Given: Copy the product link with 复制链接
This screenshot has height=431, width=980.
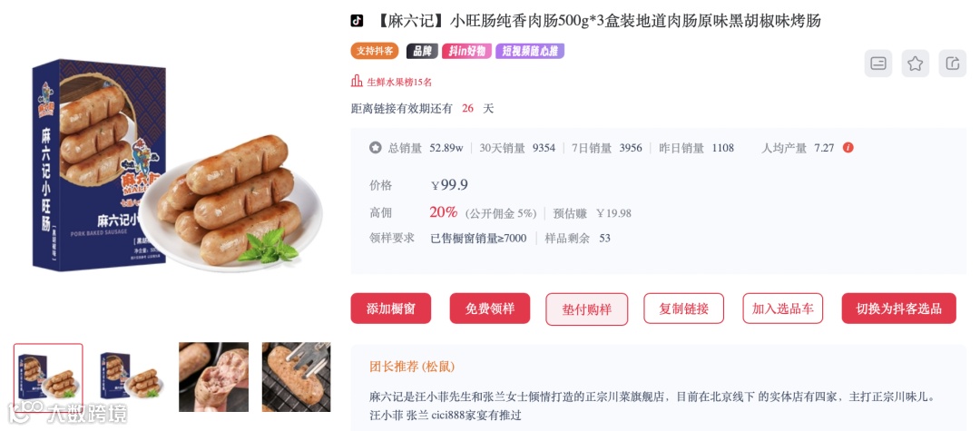Looking at the screenshot, I should tap(684, 309).
